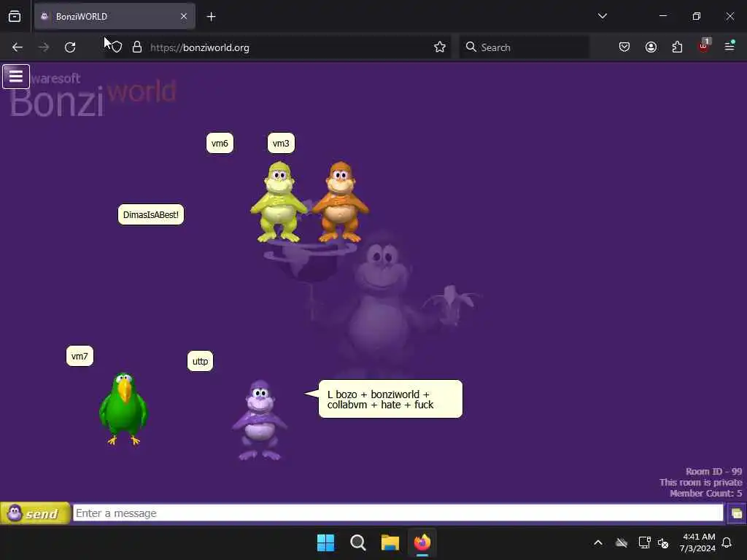Viewport: 747px width, 560px height.
Task: Click the Firefox taskbar icon
Action: (422, 542)
